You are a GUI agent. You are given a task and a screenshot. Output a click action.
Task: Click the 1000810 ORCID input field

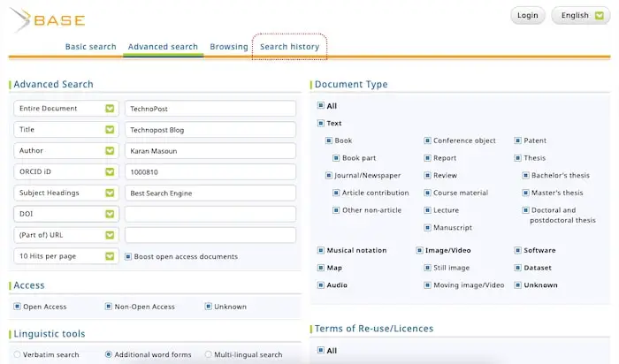coord(210,172)
